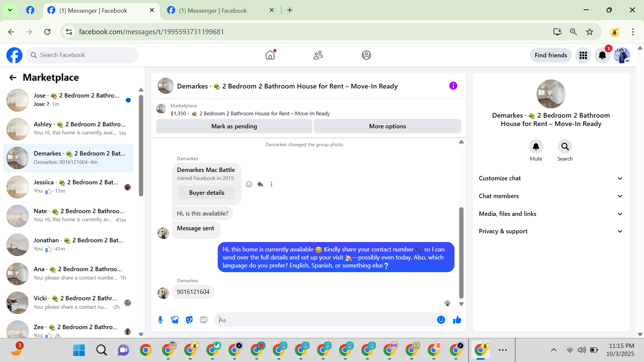644x362 pixels.
Task: Open Windows taskbar search
Action: click(101, 350)
